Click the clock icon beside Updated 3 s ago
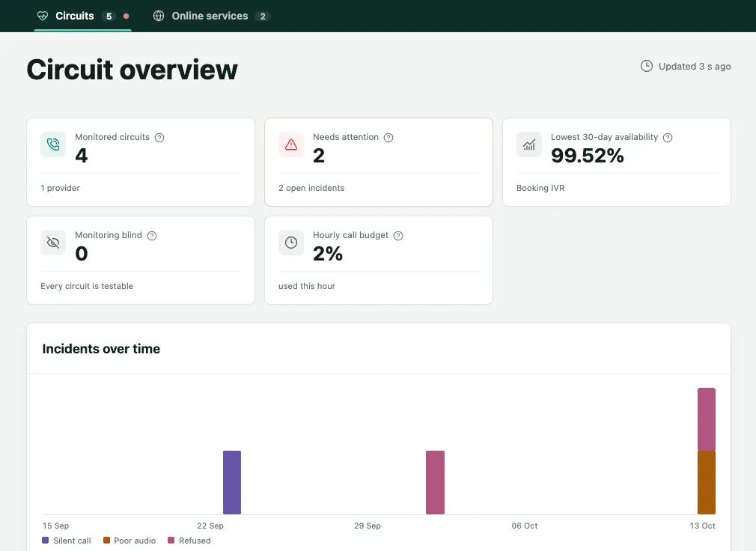Viewport: 756px width, 551px height. [647, 66]
